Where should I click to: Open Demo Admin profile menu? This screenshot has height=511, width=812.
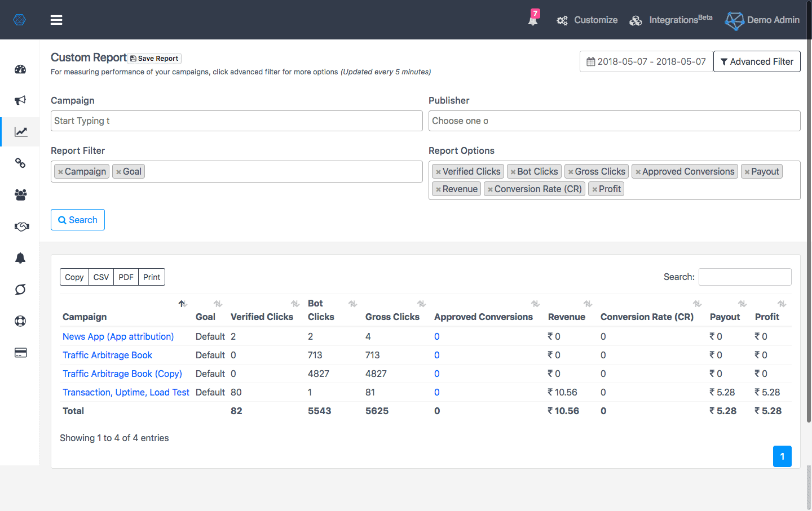pos(762,20)
